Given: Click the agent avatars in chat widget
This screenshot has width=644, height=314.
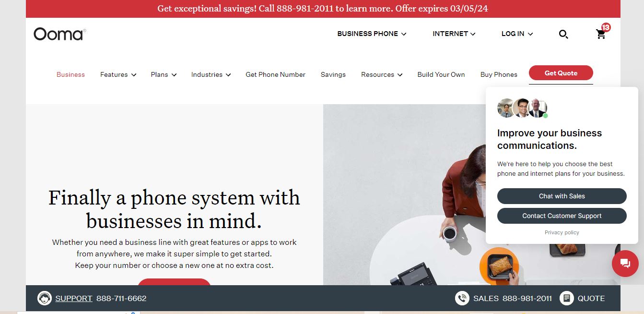Looking at the screenshot, I should pos(522,108).
